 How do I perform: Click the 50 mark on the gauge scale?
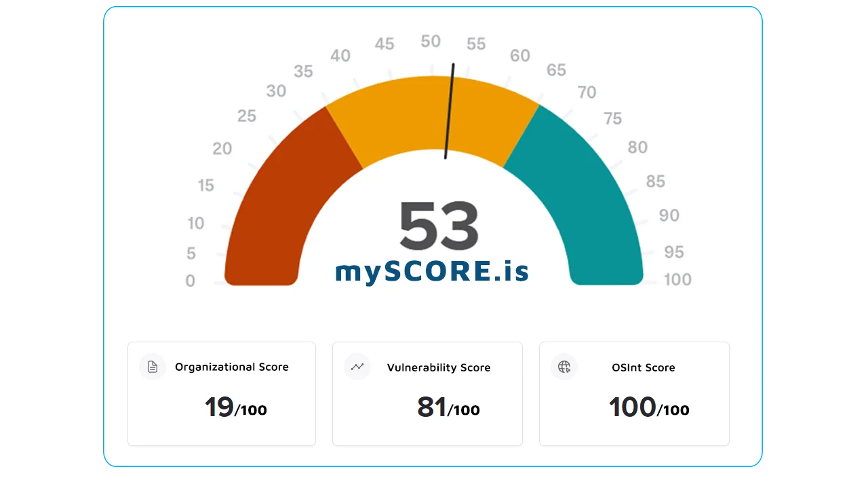click(x=431, y=41)
